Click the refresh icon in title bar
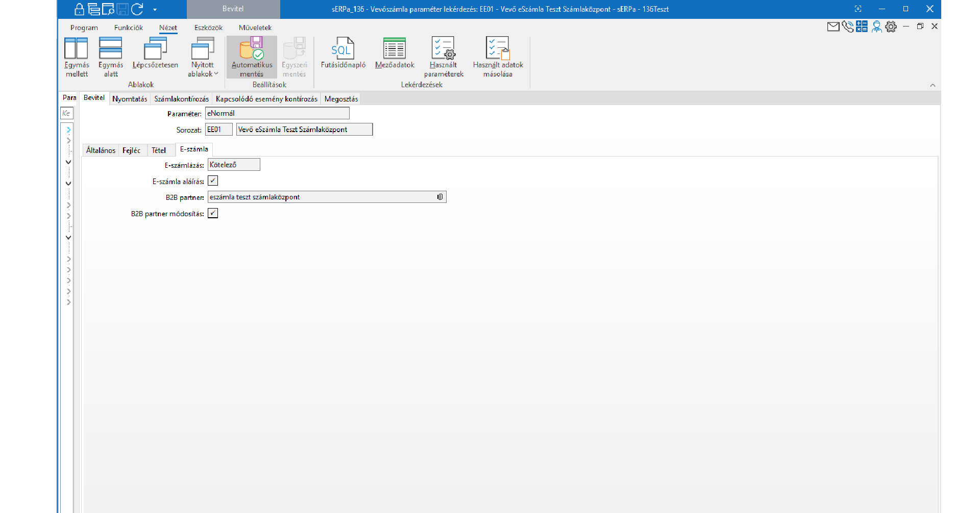 tap(137, 9)
